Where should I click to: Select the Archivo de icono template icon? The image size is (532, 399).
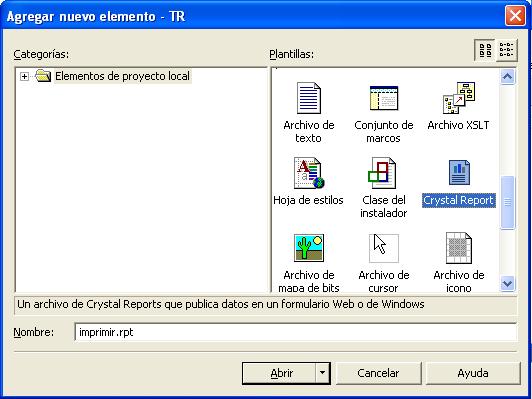click(x=459, y=248)
